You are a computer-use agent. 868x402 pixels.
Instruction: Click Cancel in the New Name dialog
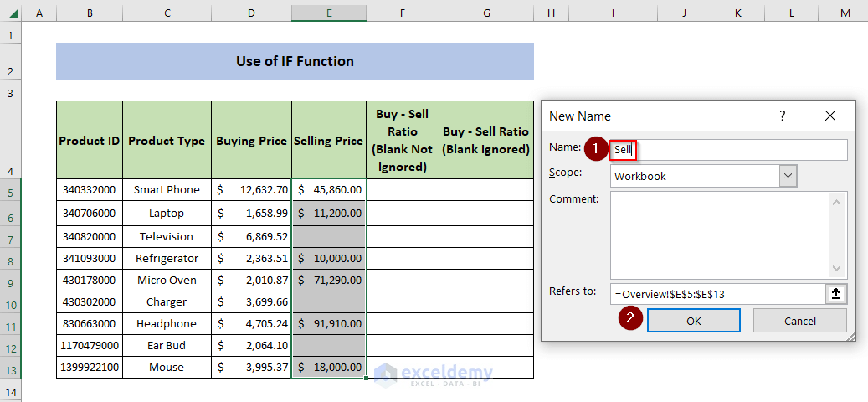coord(800,321)
